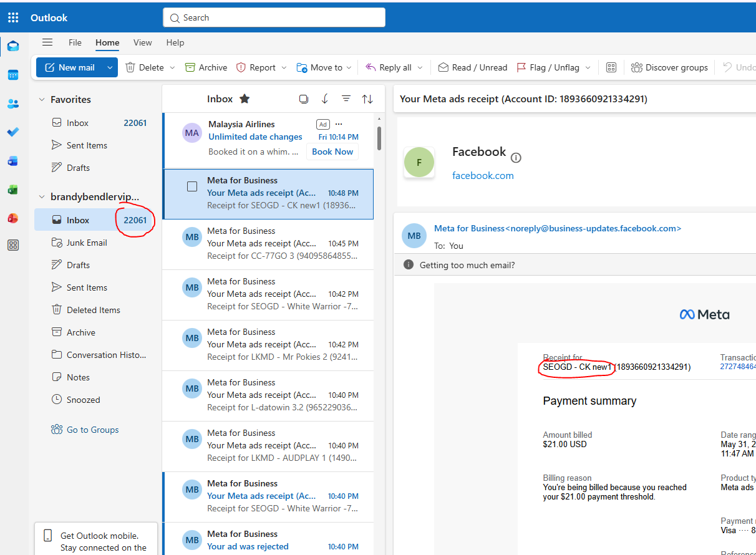Click the Archive toolbar button
Screen dimensions: 756x555
206,67
